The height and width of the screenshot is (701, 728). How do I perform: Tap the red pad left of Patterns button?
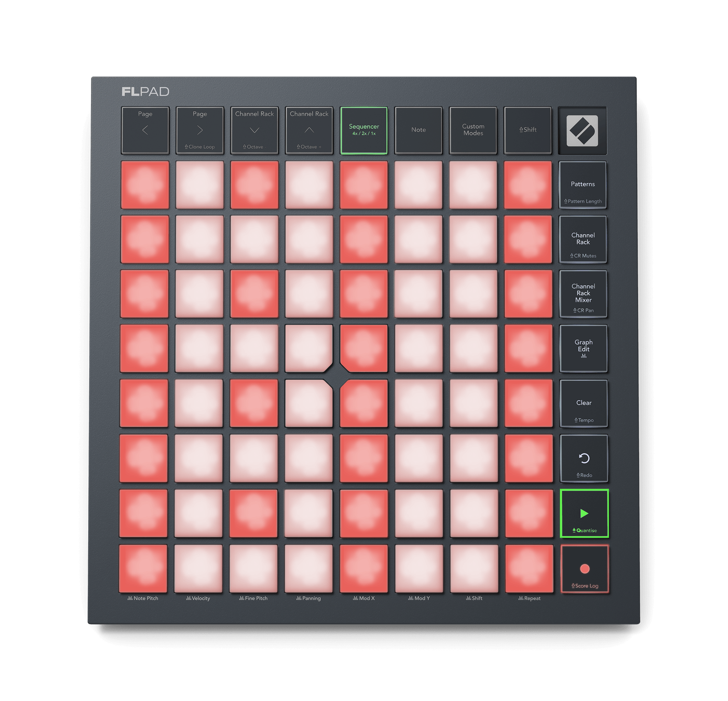[x=528, y=185]
